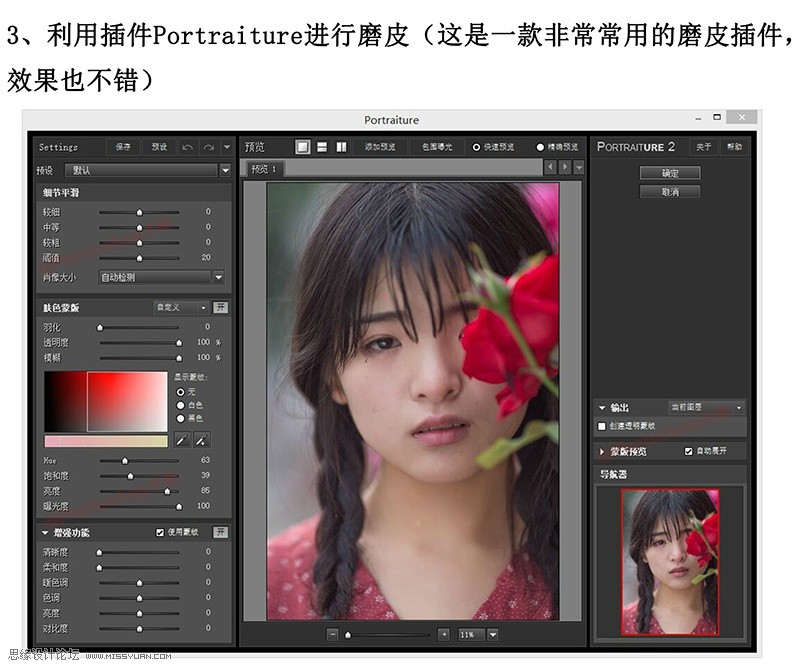Select single-pane preview layout icon
The width and height of the screenshot is (800, 671).
pyautogui.click(x=303, y=147)
